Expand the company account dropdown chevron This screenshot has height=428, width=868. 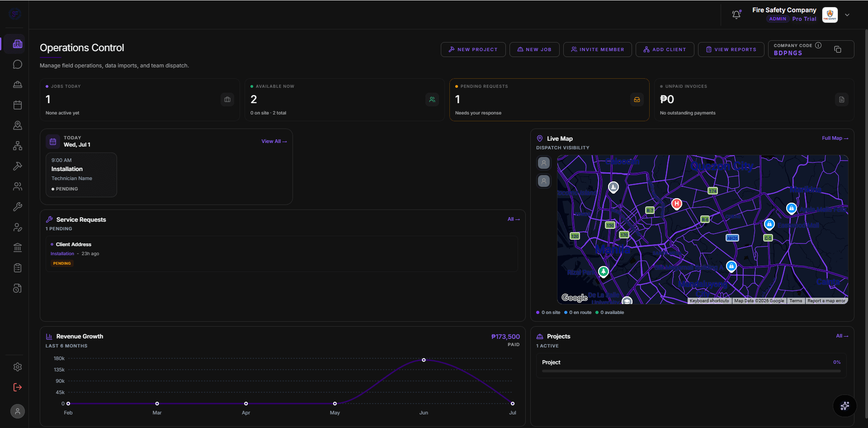pos(847,15)
